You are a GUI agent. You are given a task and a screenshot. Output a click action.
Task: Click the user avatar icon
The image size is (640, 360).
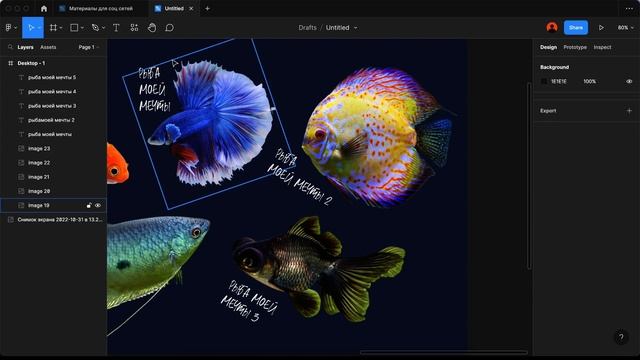[552, 27]
